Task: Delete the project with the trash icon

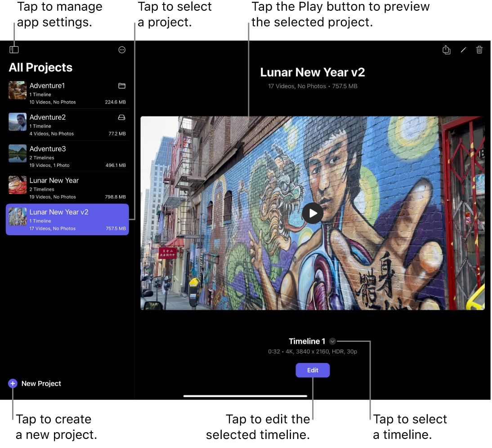Action: tap(479, 50)
